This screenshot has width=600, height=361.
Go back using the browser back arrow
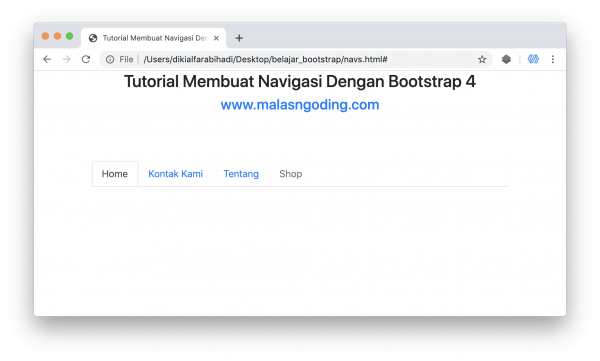point(47,59)
